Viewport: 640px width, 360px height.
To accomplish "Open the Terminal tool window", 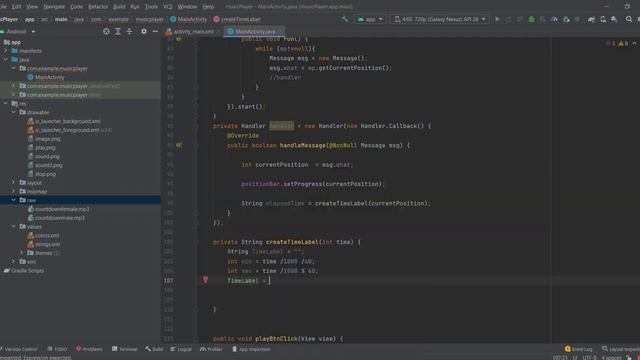I will click(x=124, y=349).
